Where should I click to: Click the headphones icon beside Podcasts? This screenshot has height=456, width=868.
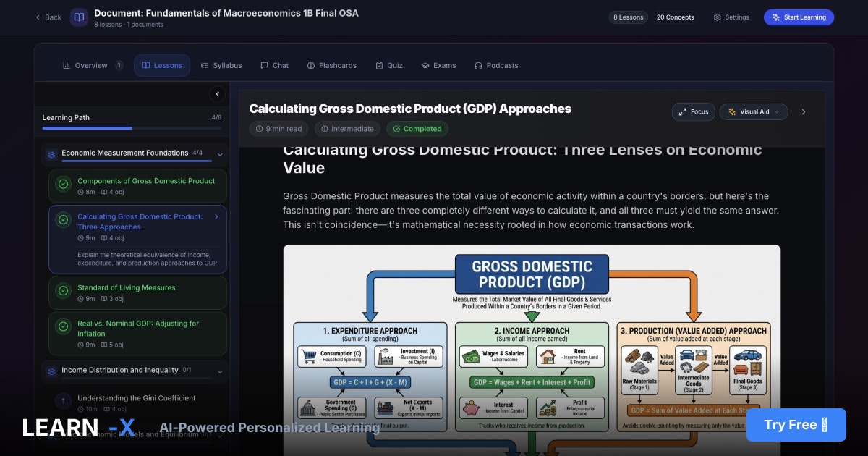477,65
